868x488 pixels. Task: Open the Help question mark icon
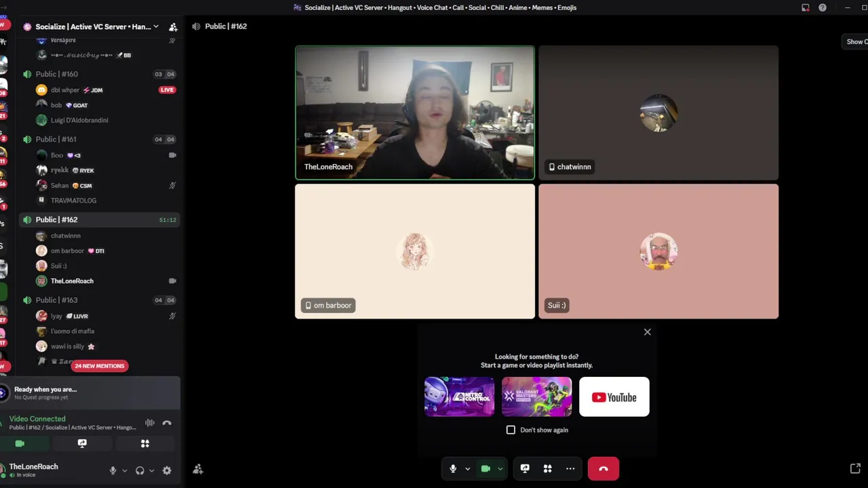click(x=823, y=7)
